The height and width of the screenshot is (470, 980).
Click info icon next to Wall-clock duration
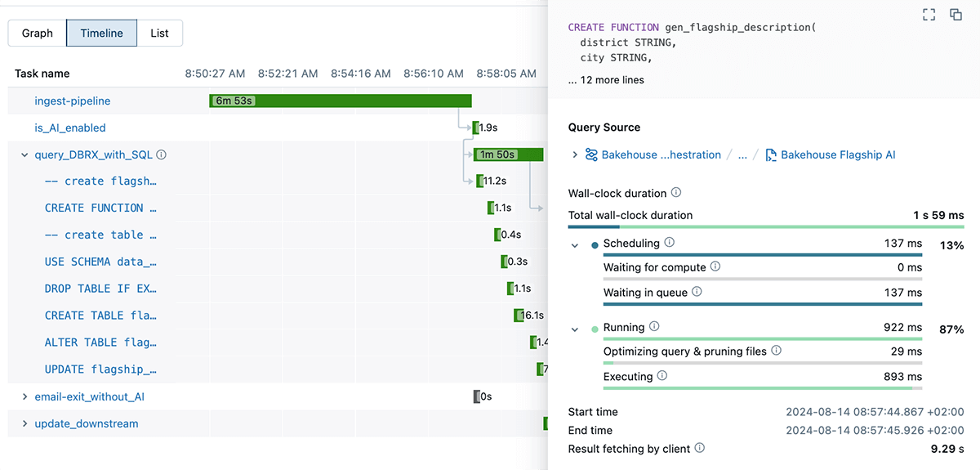[x=675, y=194]
